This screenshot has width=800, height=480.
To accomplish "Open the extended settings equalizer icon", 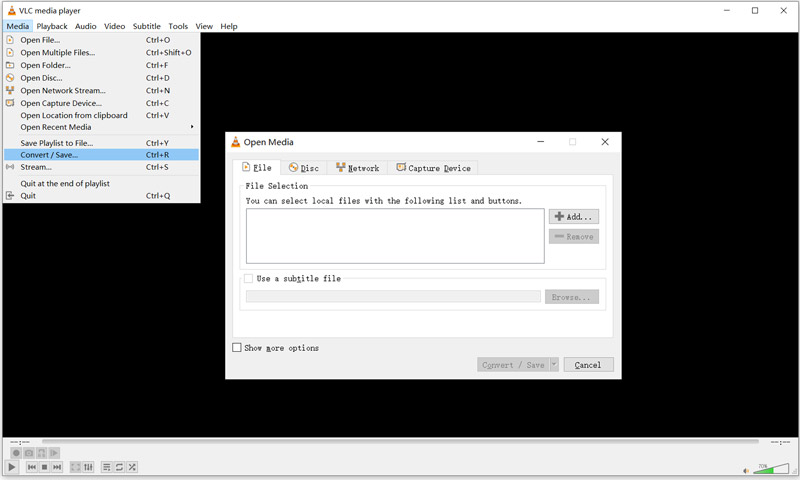I will (88, 467).
